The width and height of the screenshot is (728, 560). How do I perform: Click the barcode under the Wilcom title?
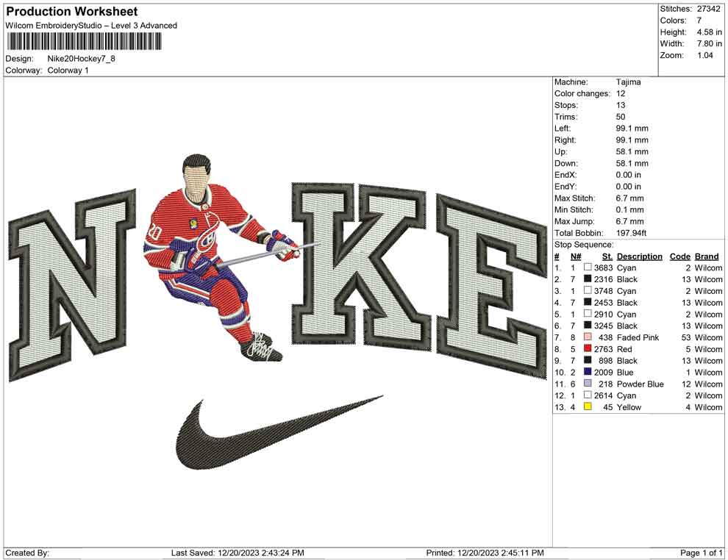pyautogui.click(x=84, y=42)
